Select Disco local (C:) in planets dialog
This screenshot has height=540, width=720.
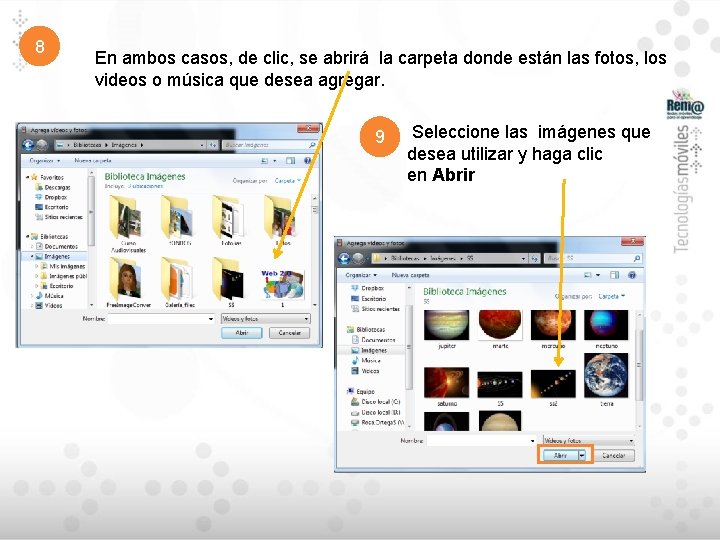pos(376,402)
